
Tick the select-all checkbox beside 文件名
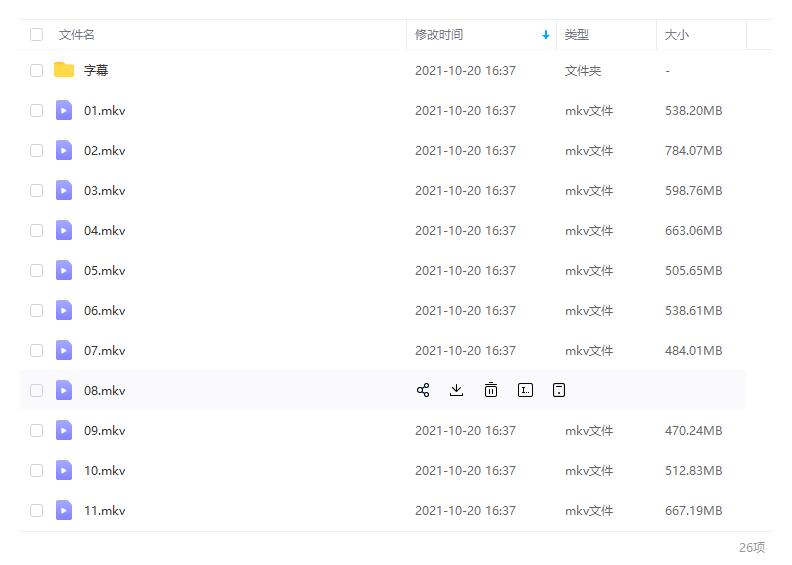click(36, 34)
